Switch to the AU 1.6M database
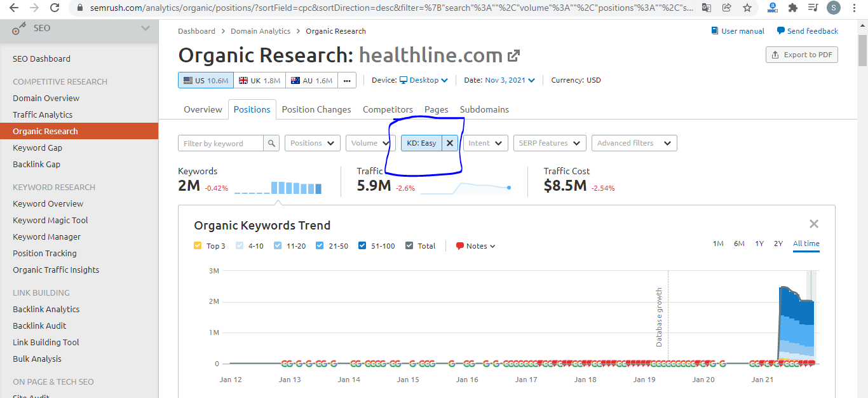Image resolution: width=868 pixels, height=398 pixels. pyautogui.click(x=311, y=80)
